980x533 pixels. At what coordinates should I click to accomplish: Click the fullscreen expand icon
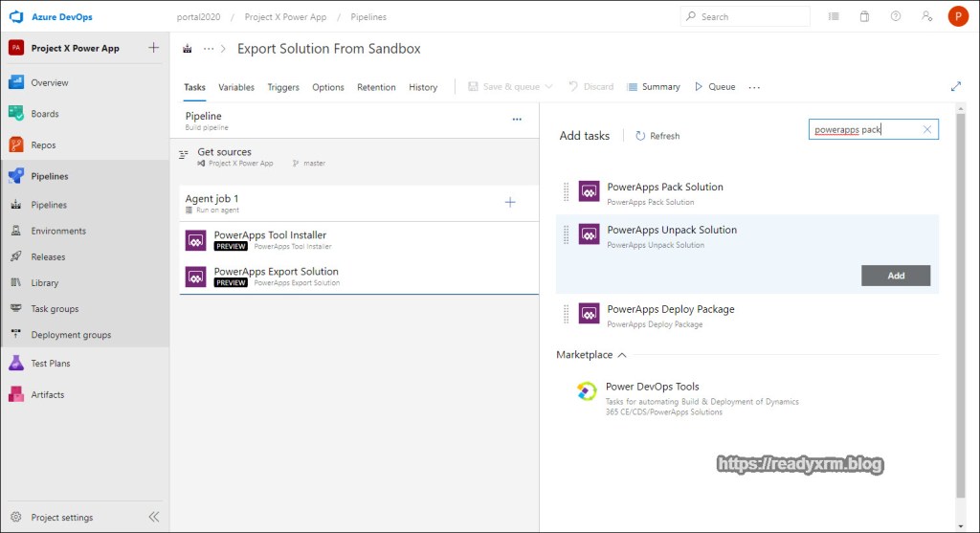point(955,86)
